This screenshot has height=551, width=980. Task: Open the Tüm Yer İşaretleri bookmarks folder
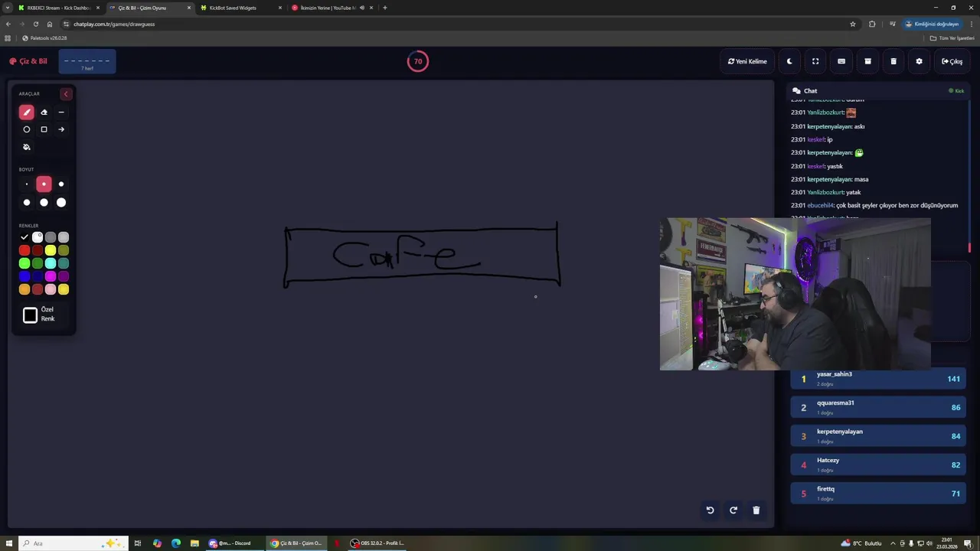click(x=952, y=37)
